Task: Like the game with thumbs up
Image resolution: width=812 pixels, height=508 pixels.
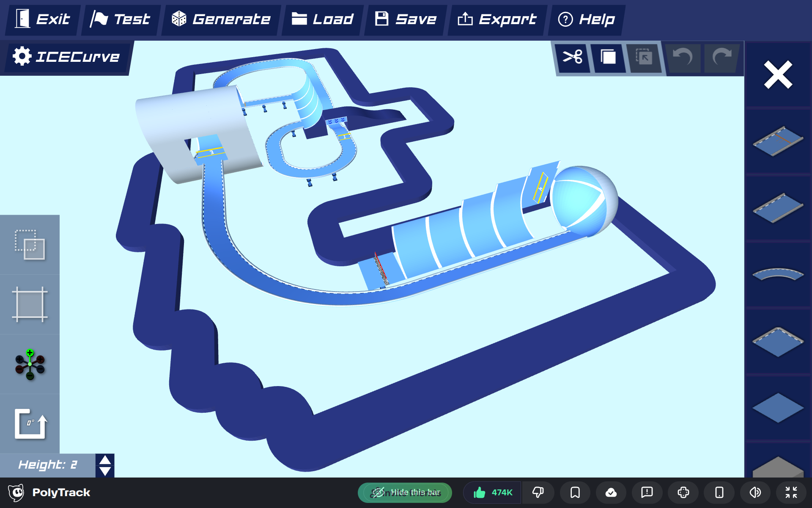Action: 492,493
